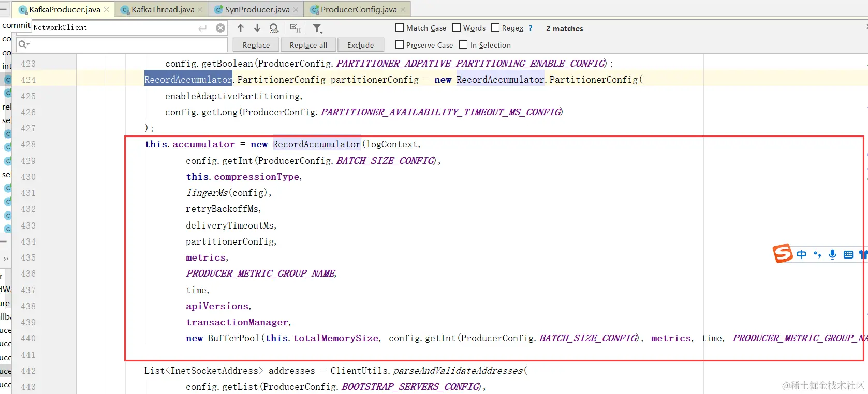Click the Replace button
This screenshot has width=868, height=394.
(x=256, y=45)
